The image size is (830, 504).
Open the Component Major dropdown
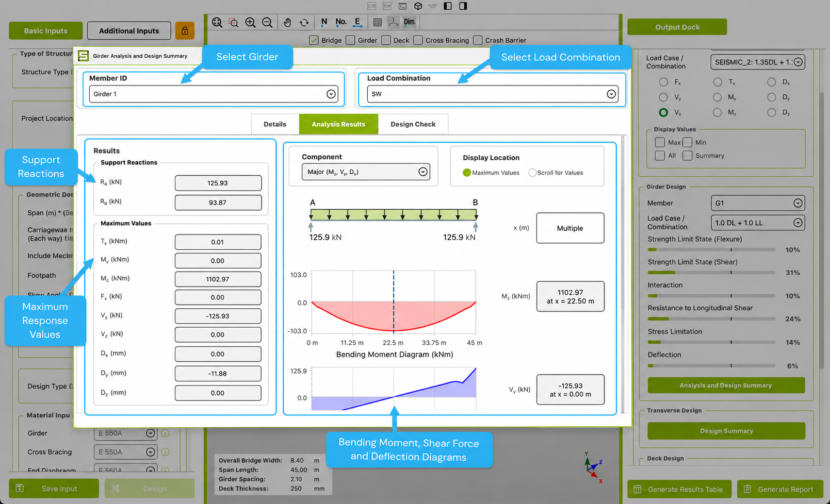(x=366, y=172)
